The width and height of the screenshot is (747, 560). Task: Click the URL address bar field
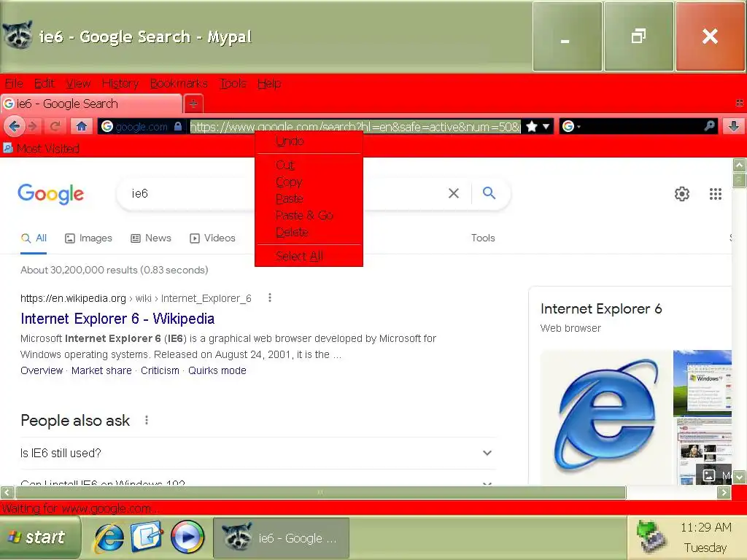point(355,127)
